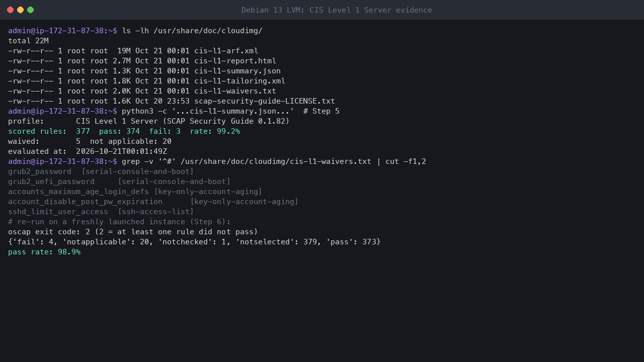Click the "fail: 3" value

pyautogui.click(x=165, y=131)
